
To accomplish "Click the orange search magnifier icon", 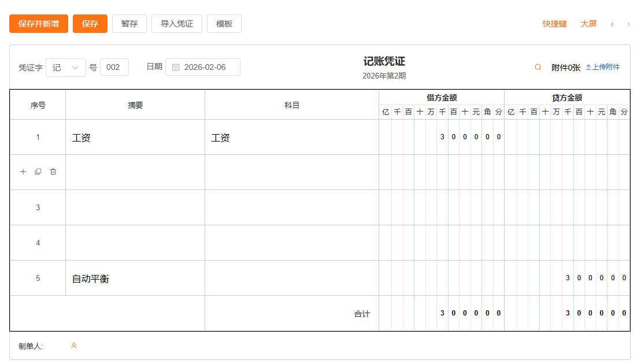I will [538, 67].
